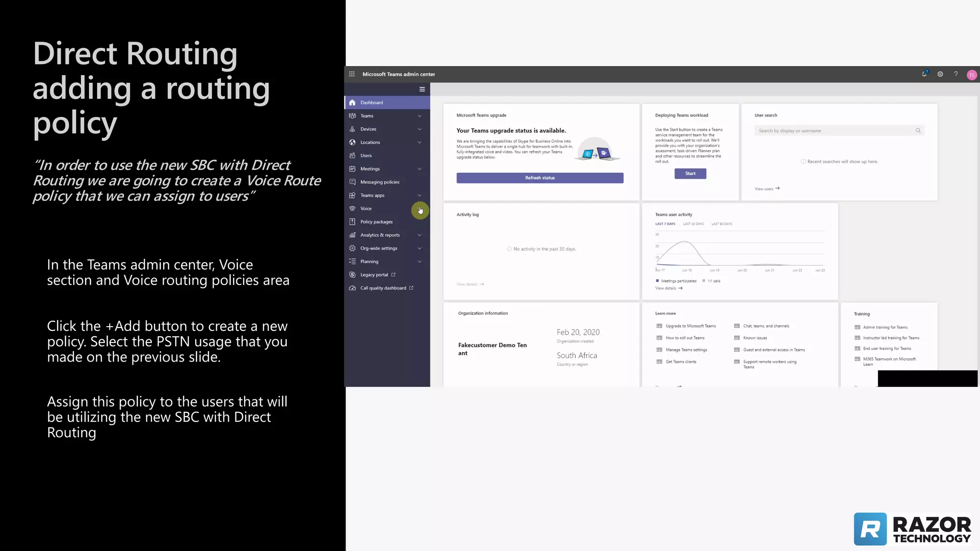Expand the Voice menu chevron

(420, 209)
